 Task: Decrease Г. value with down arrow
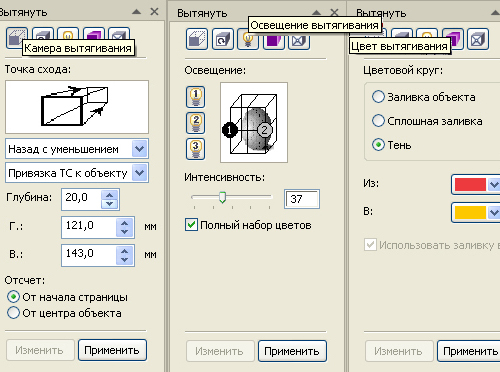125,232
